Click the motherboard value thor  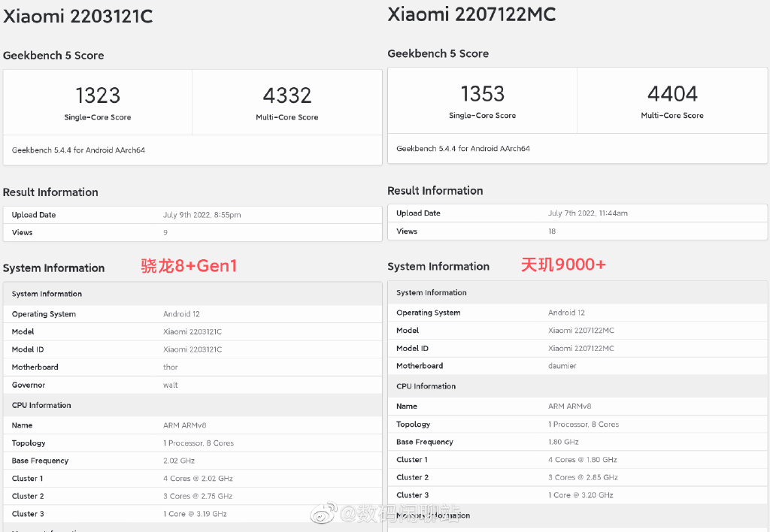click(171, 367)
